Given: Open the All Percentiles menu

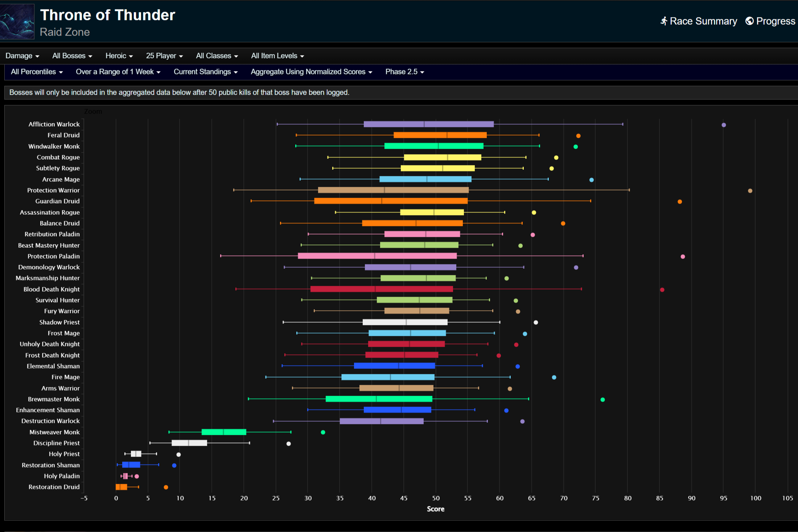Looking at the screenshot, I should (37, 72).
